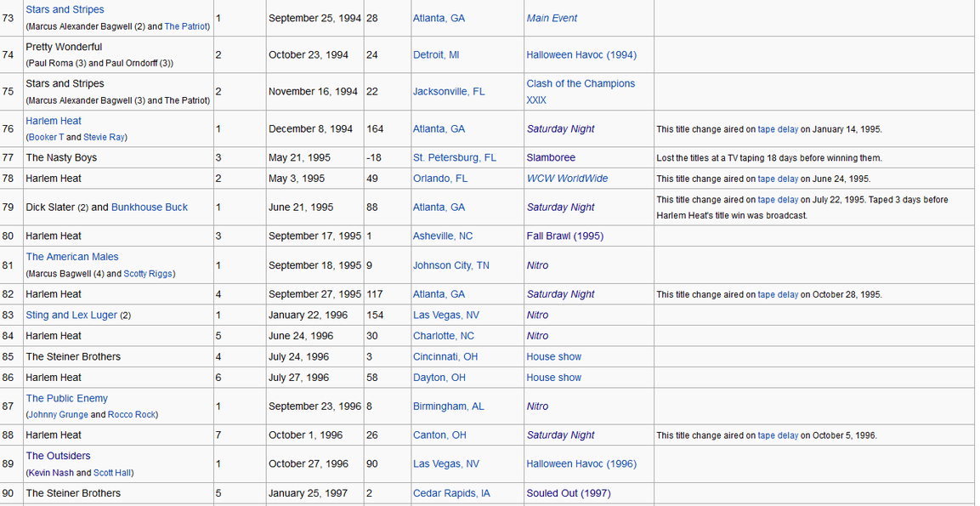Open tape delay link in October 28, 1995 note

[778, 294]
